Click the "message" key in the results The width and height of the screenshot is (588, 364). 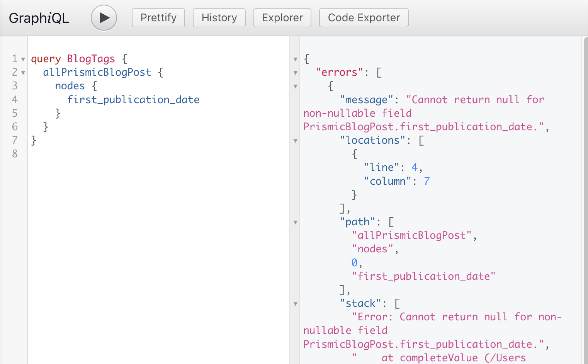pyautogui.click(x=367, y=100)
